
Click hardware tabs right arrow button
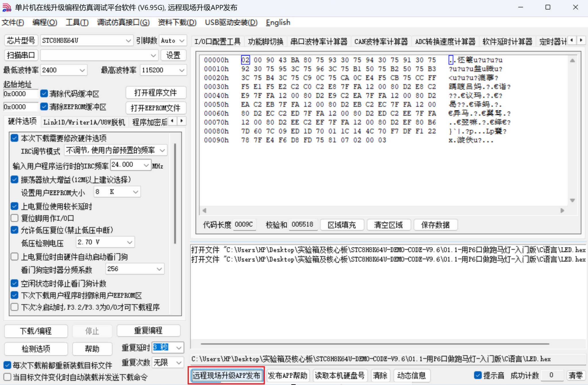[182, 121]
